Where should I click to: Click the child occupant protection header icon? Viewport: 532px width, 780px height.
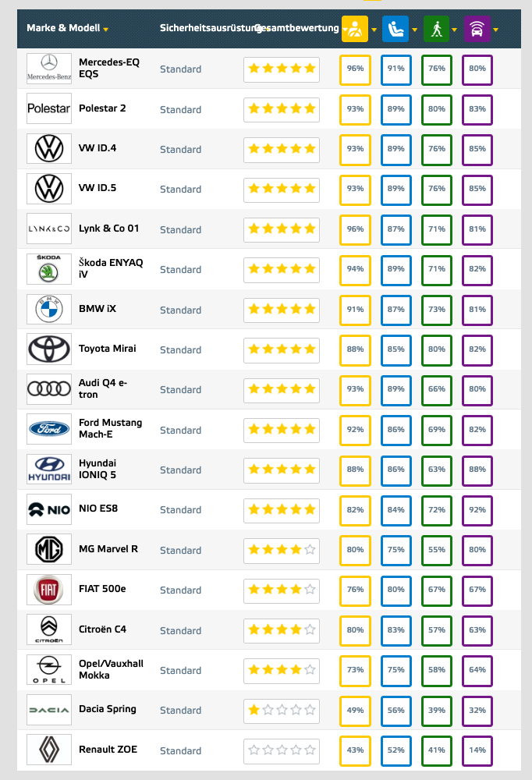click(x=396, y=29)
